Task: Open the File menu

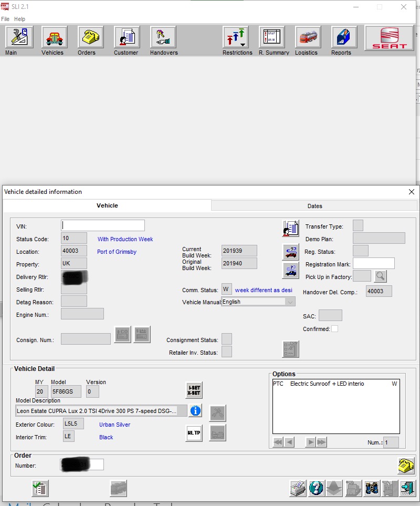Action: (5, 19)
